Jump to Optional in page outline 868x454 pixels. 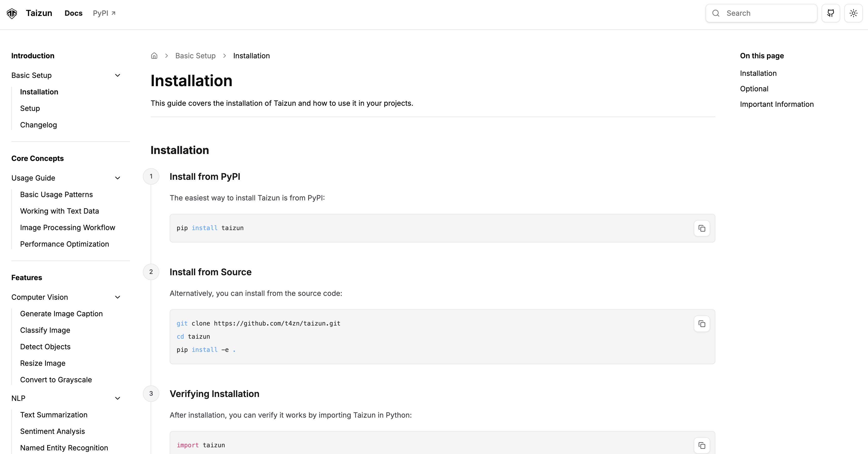754,89
